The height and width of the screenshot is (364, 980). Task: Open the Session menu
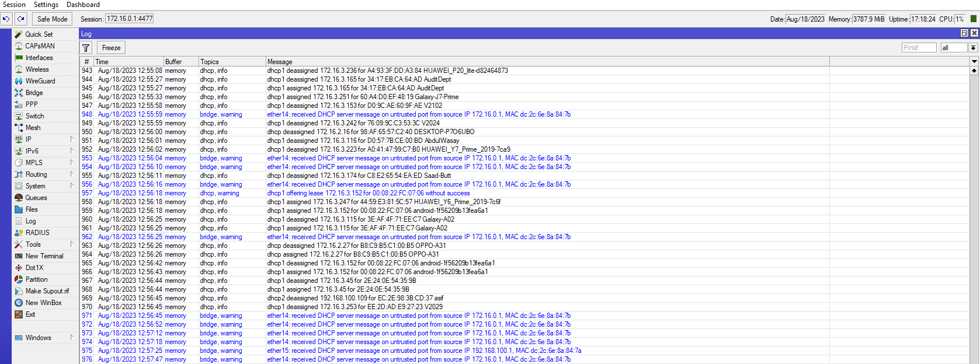14,5
